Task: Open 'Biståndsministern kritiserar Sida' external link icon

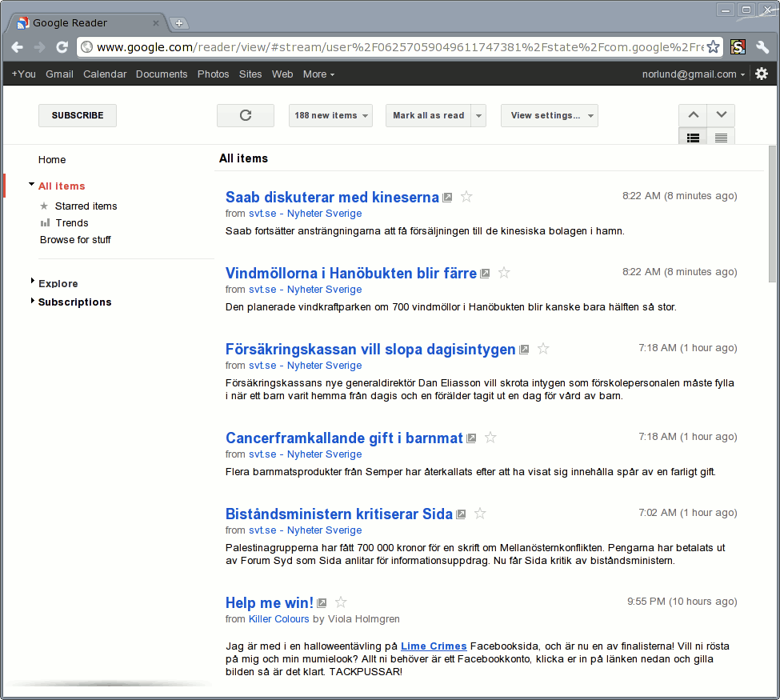Action: [461, 514]
